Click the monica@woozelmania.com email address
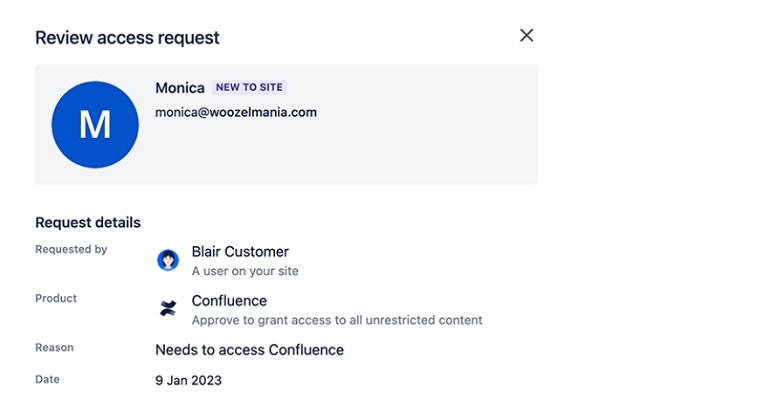Screen dimensions: 772x397 click(x=236, y=112)
